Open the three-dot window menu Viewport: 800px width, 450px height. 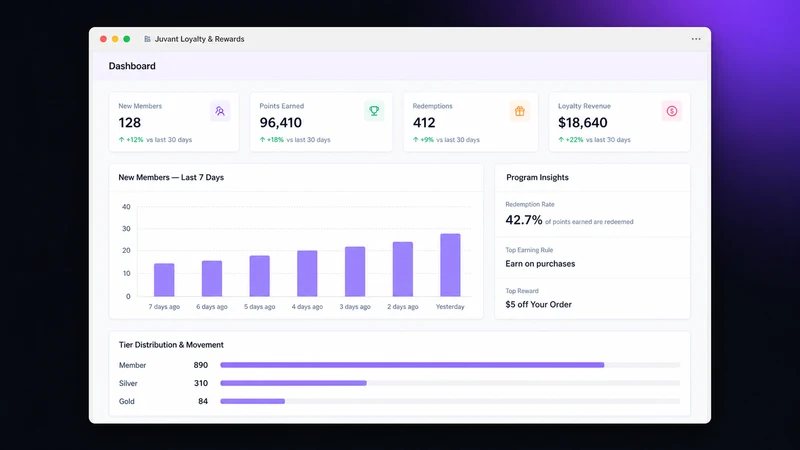pos(696,39)
